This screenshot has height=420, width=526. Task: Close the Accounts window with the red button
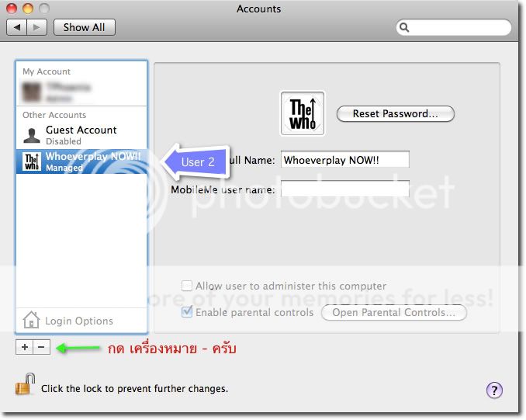click(12, 8)
